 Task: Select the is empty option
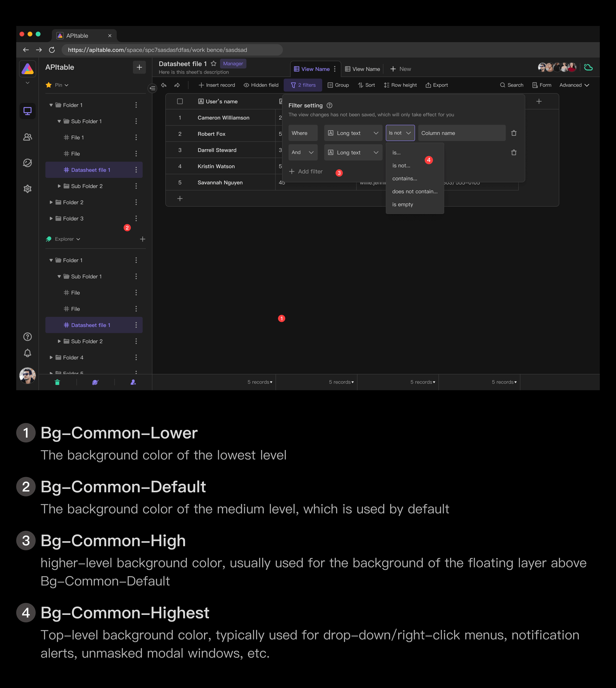[x=415, y=204]
